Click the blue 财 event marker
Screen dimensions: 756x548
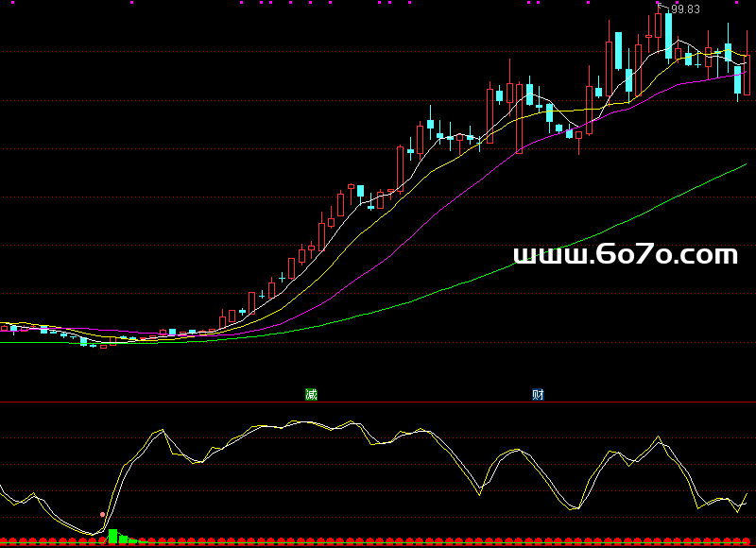pos(538,395)
